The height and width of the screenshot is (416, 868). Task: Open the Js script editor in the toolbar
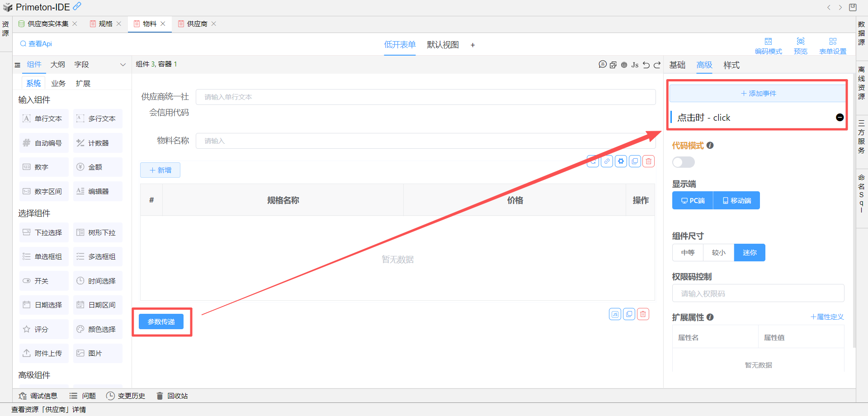click(x=635, y=65)
